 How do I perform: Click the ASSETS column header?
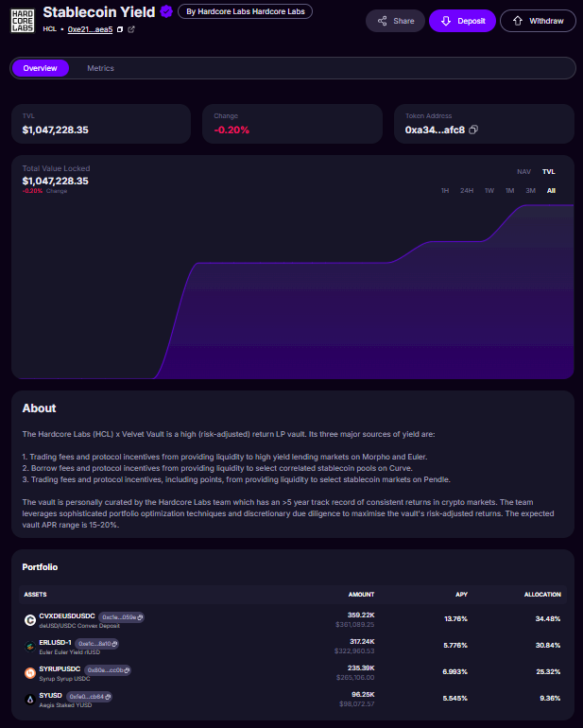coord(35,595)
